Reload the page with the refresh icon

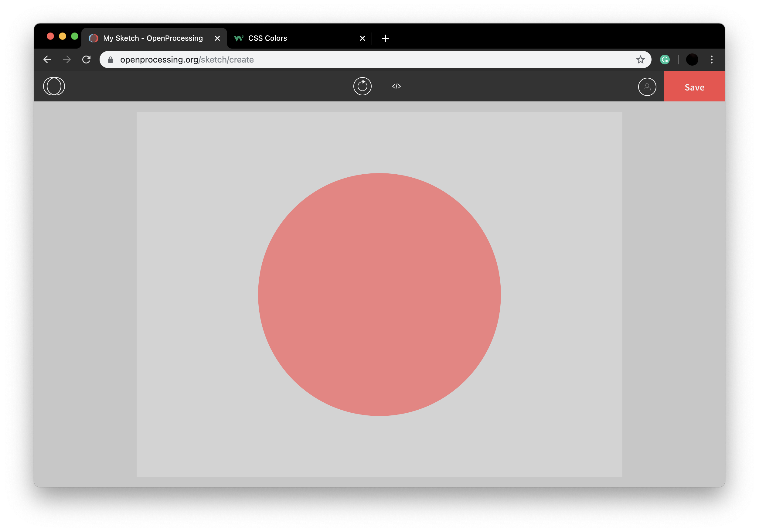[86, 60]
